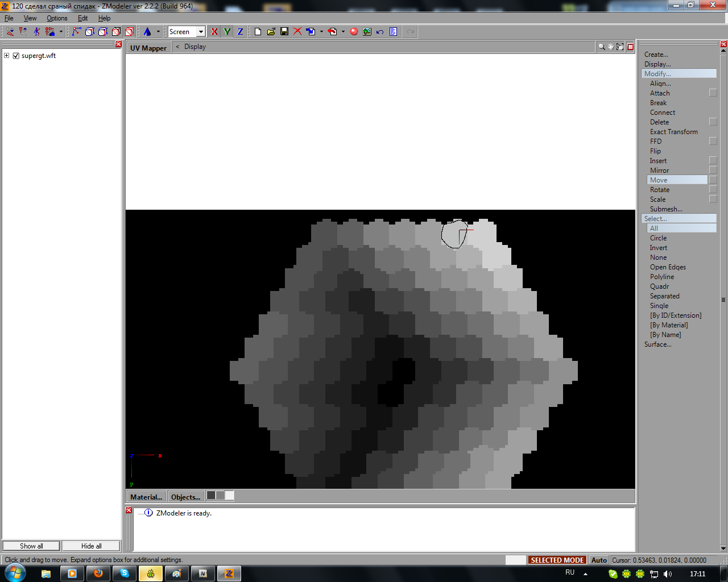Open the Options menu
Viewport: 728px width, 582px height.
[57, 18]
